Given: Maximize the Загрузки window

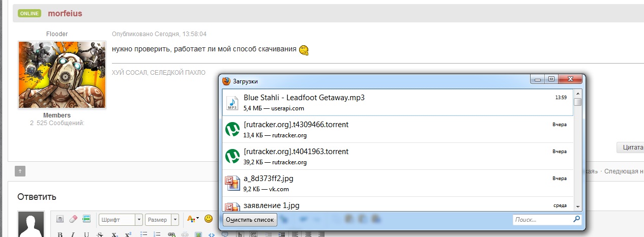Looking at the screenshot, I should pyautogui.click(x=551, y=79).
